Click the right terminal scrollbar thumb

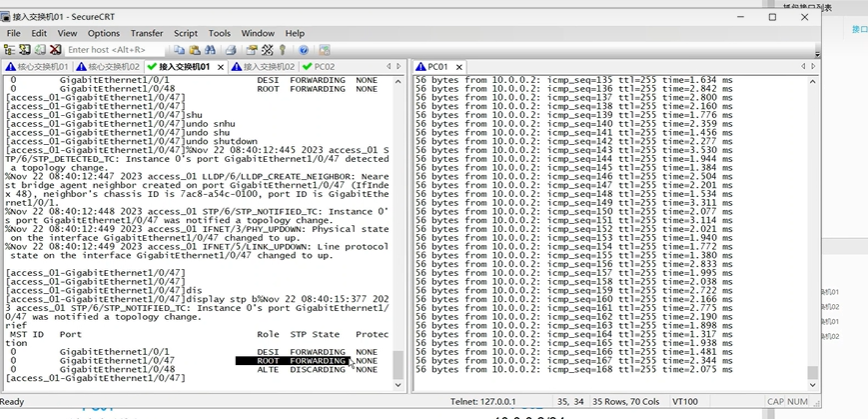point(812,372)
